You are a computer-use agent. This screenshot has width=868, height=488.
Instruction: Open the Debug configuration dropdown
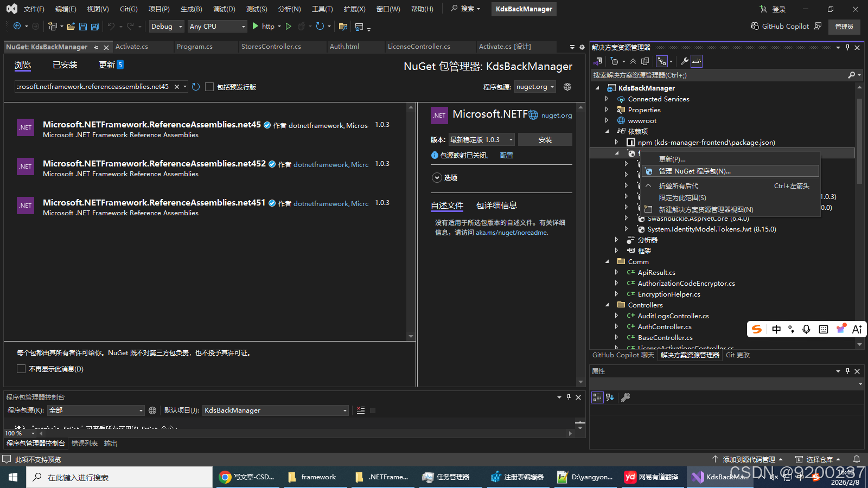point(167,26)
